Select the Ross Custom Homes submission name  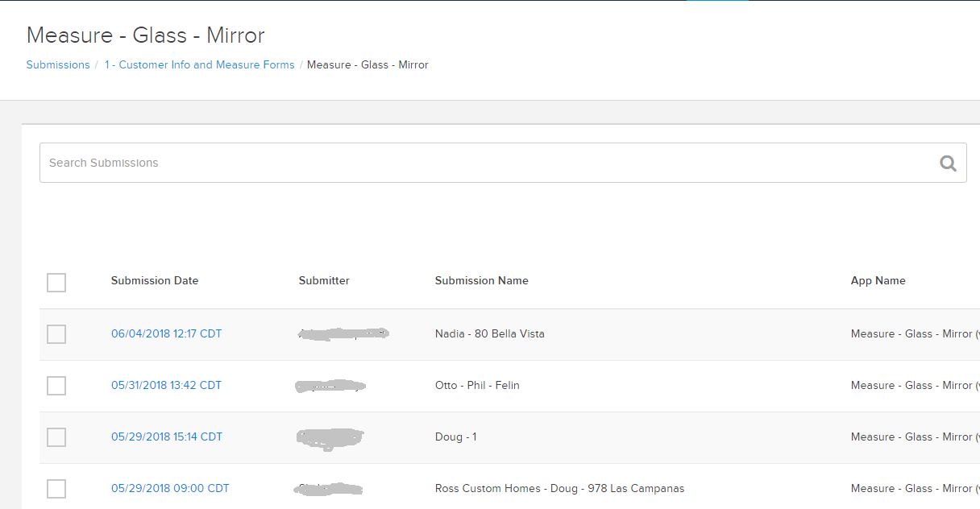pyautogui.click(x=559, y=488)
